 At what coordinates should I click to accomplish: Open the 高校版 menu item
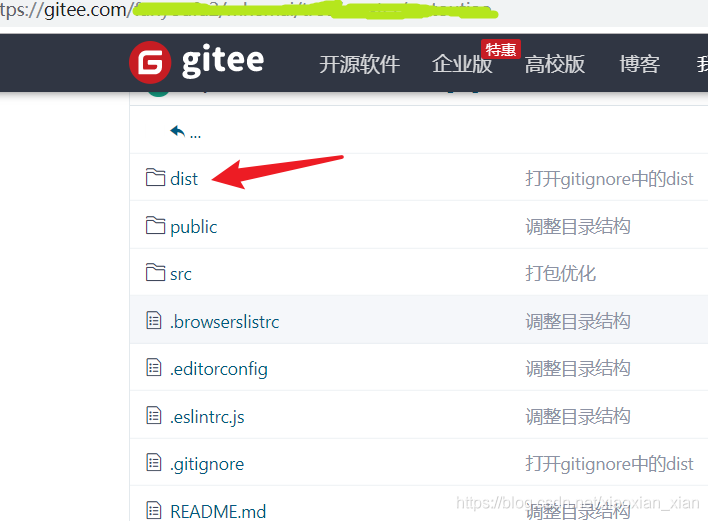555,64
